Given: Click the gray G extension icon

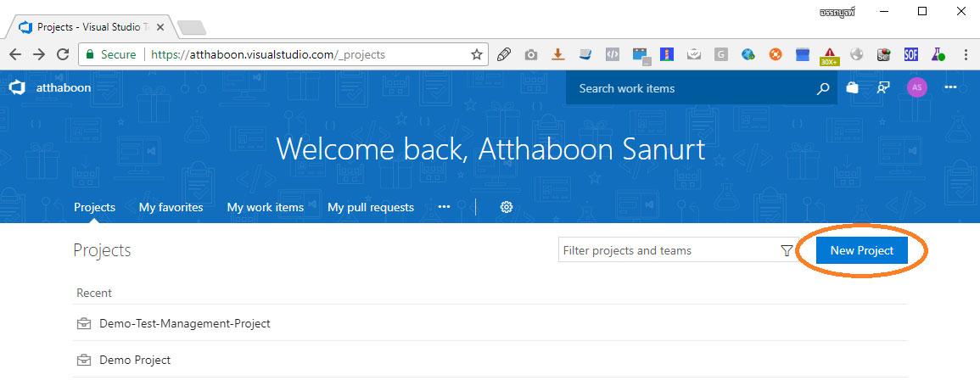Looking at the screenshot, I should coord(720,55).
